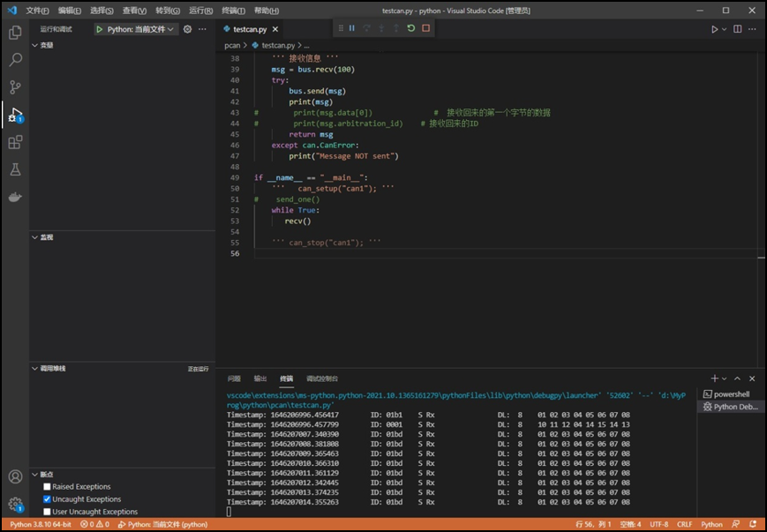Viewport: 767px width, 532px height.
Task: Click Python language mode in status bar
Action: tap(711, 525)
